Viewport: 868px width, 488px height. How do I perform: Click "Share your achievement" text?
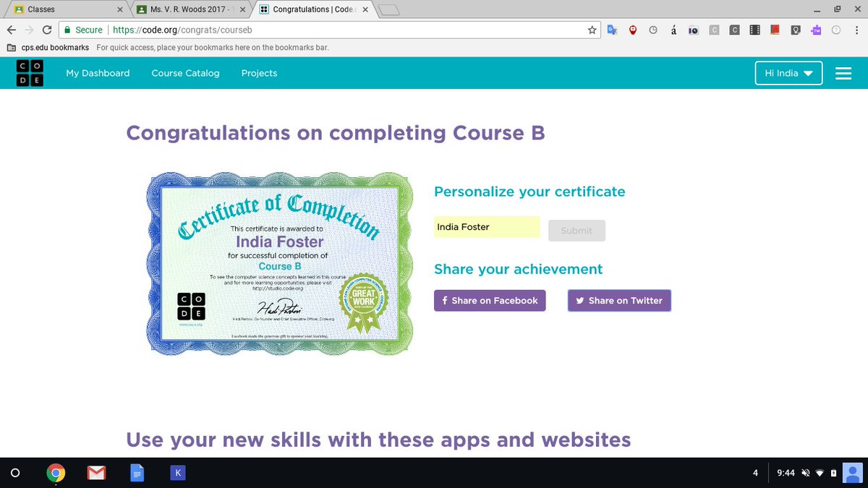518,269
